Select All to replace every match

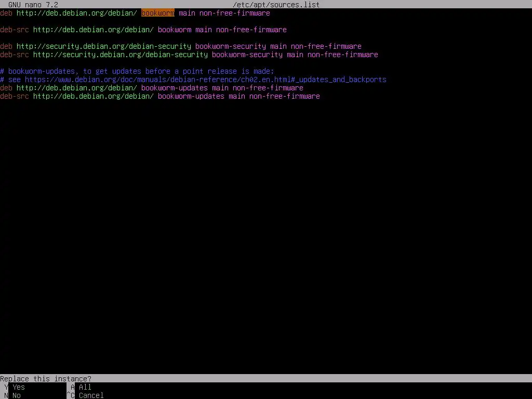[85, 387]
